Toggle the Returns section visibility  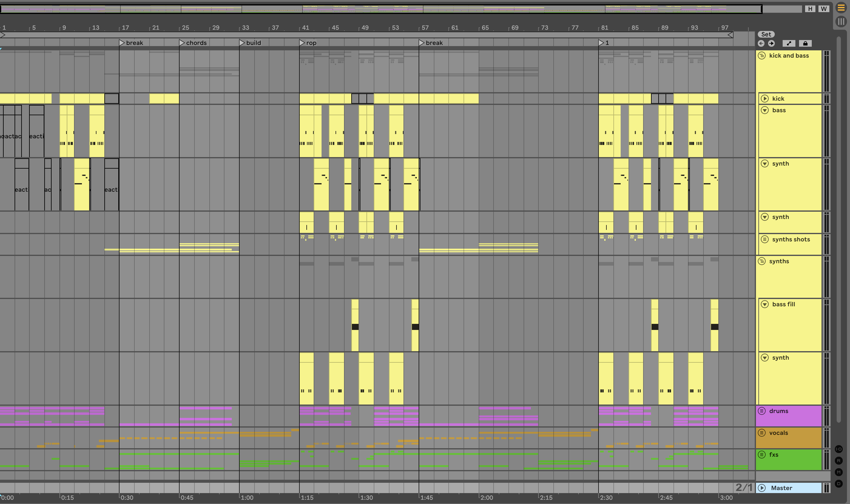839,461
